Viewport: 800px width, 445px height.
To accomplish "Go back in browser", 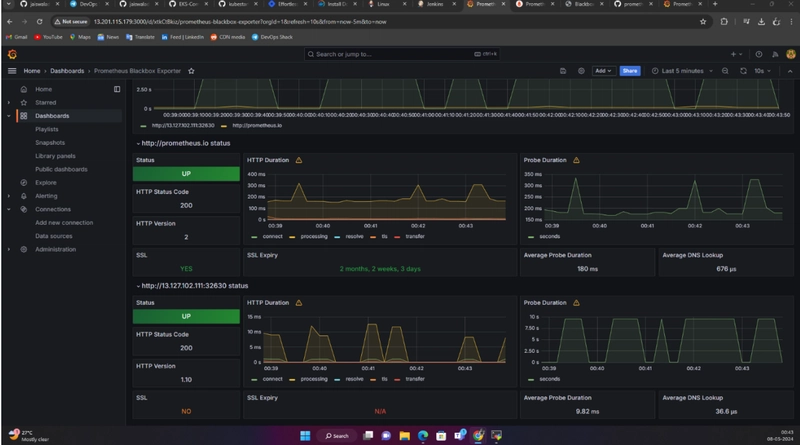I will (x=10, y=21).
